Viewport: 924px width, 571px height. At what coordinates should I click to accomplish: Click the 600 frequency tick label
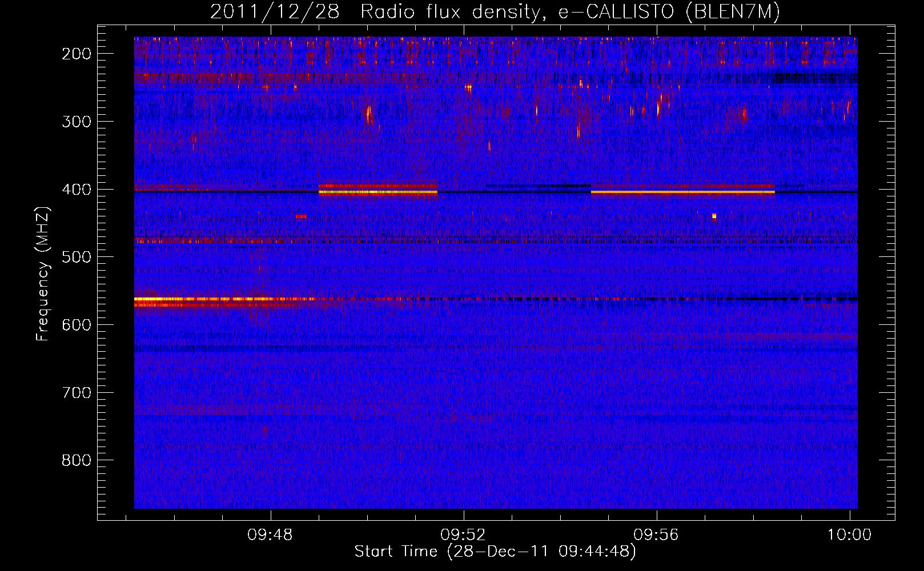tap(77, 325)
